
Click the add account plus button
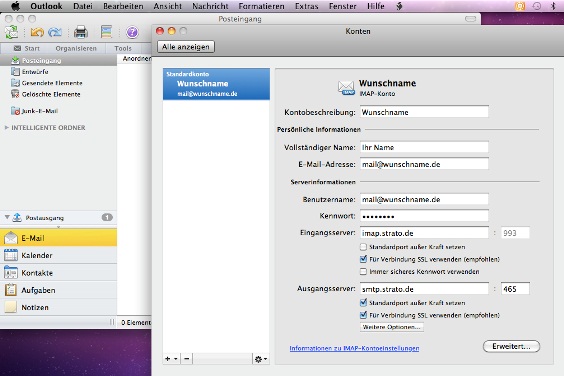tap(167, 359)
